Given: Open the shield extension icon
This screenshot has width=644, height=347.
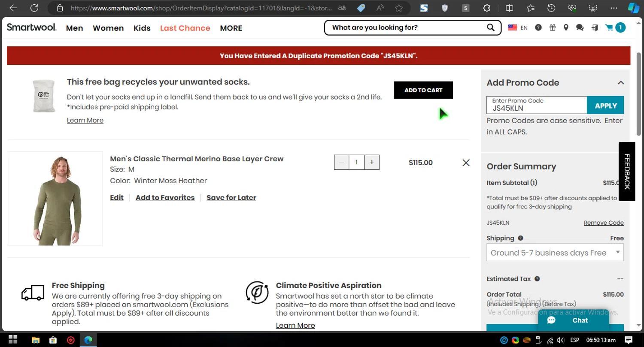Looking at the screenshot, I should pos(445,8).
